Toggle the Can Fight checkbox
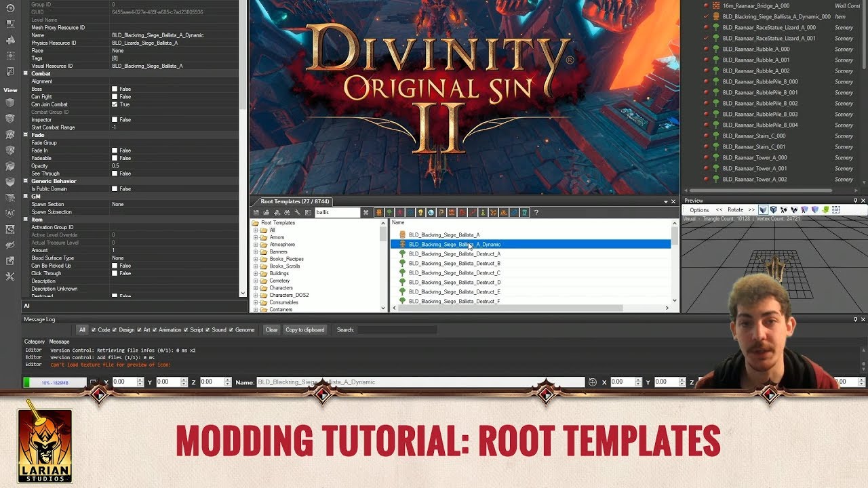This screenshot has width=868, height=488. (x=115, y=97)
